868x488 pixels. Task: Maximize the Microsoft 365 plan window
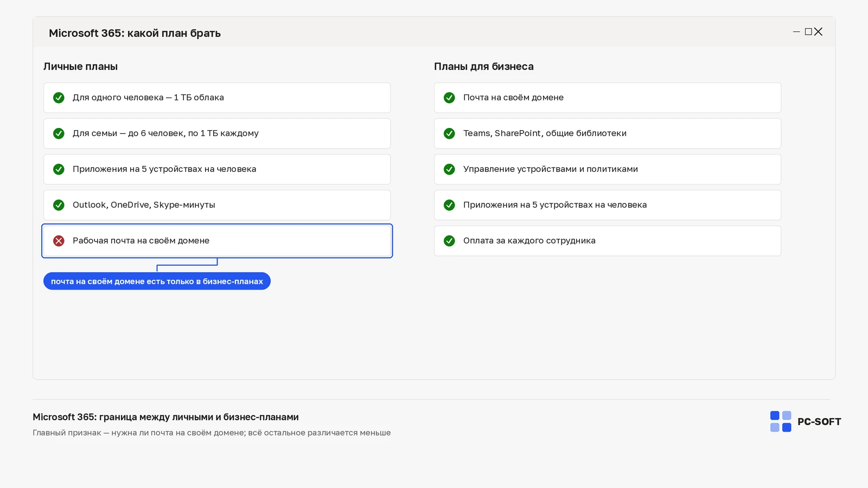pyautogui.click(x=808, y=32)
